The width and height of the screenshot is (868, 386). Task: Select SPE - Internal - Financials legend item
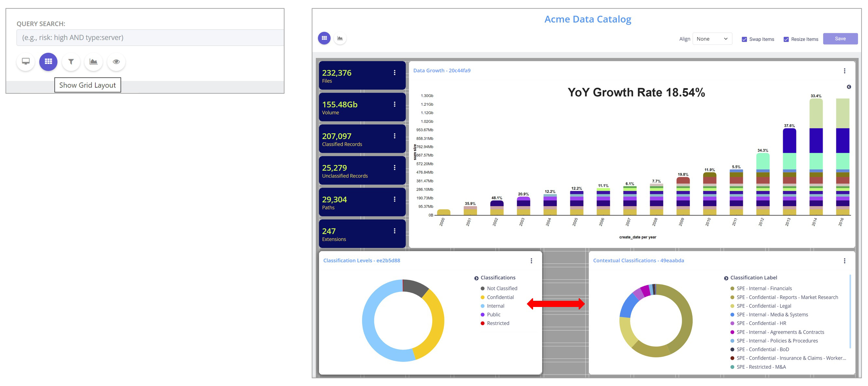(x=761, y=289)
